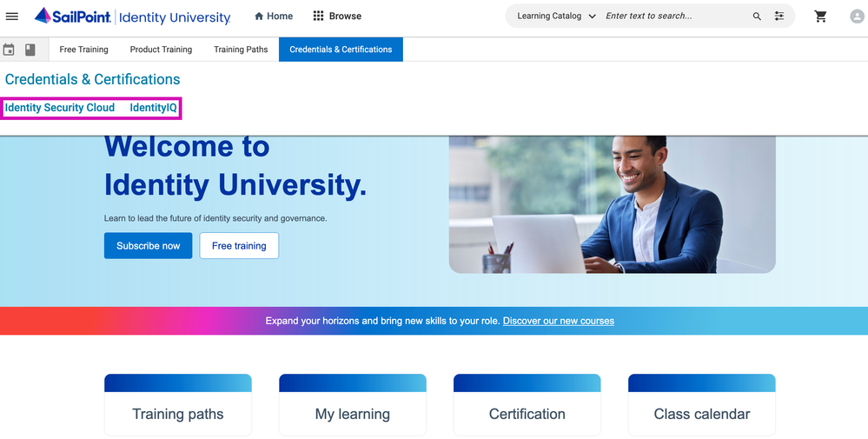Open the search filter sliders icon
The width and height of the screenshot is (868, 439).
coord(779,17)
